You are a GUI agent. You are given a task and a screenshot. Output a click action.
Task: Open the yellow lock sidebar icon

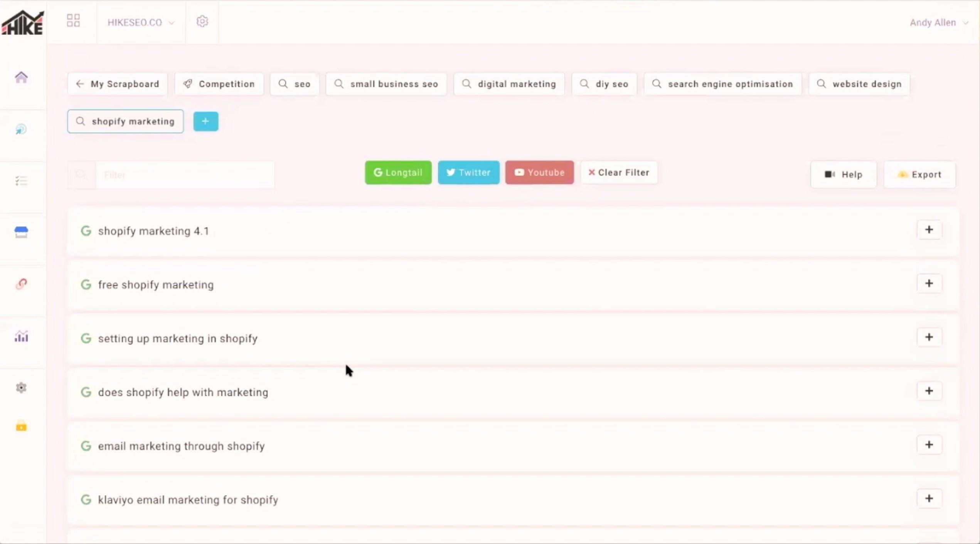[x=21, y=426]
